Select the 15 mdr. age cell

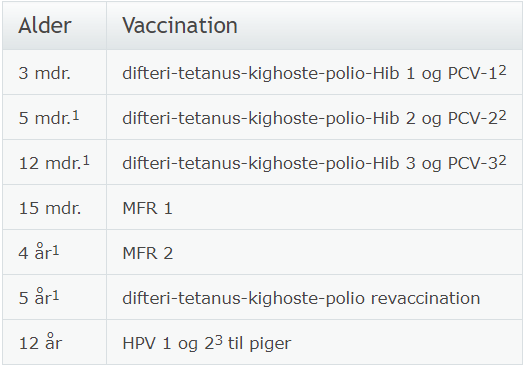54,207
